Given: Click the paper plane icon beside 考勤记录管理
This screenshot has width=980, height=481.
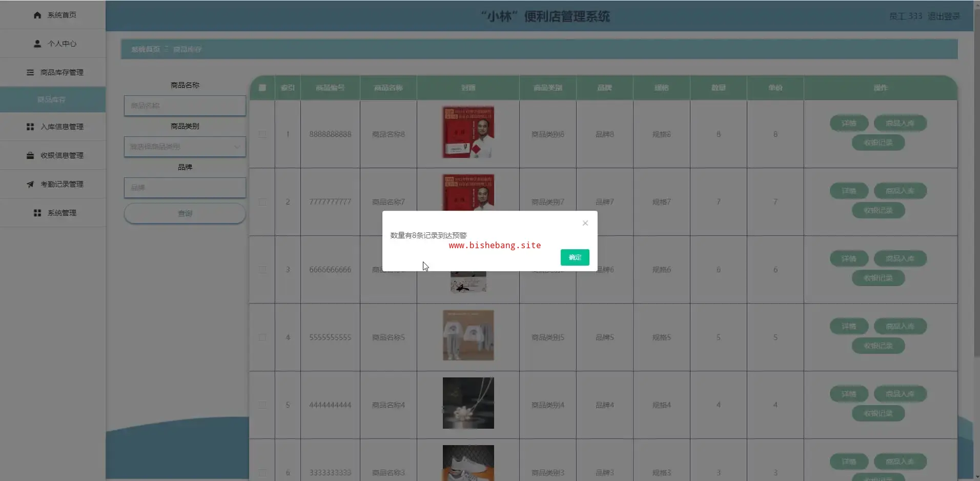Looking at the screenshot, I should point(30,184).
